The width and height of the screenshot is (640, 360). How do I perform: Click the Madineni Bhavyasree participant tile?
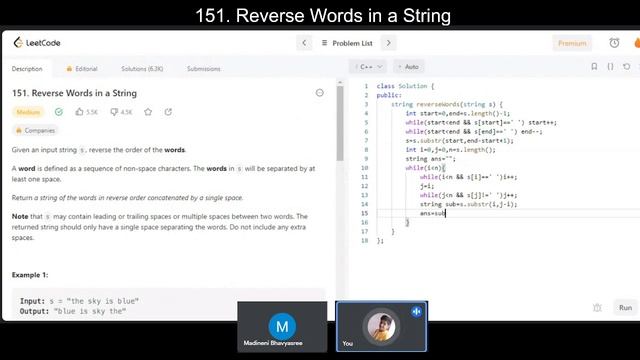282,327
